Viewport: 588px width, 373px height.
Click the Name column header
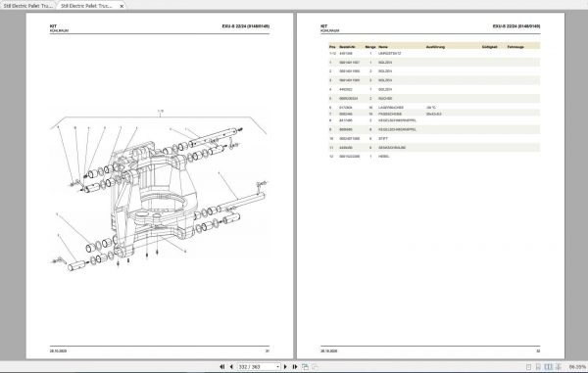click(383, 47)
